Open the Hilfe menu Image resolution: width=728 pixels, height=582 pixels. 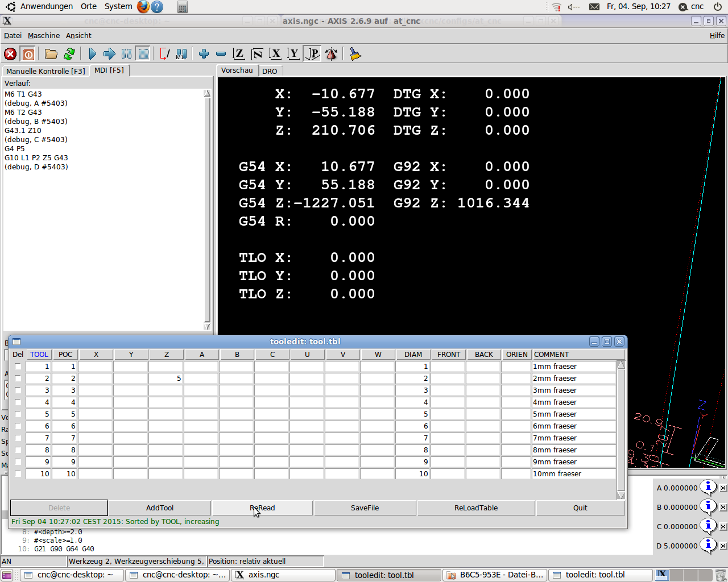click(x=717, y=36)
